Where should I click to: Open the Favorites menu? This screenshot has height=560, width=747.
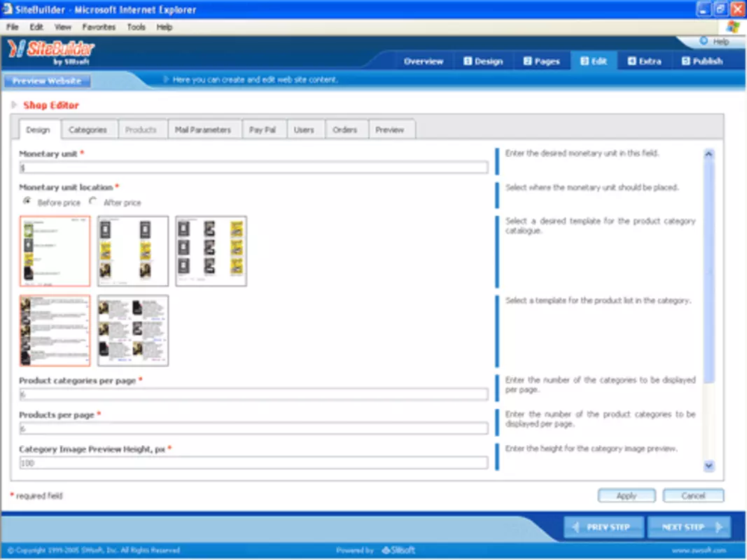(99, 27)
